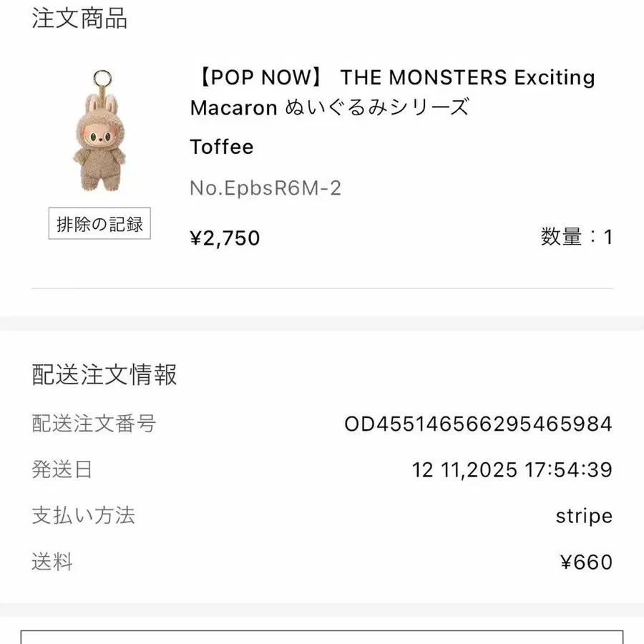Image resolution: width=644 pixels, height=644 pixels.
Task: Click the 支払い方法 label
Action: coord(84,516)
